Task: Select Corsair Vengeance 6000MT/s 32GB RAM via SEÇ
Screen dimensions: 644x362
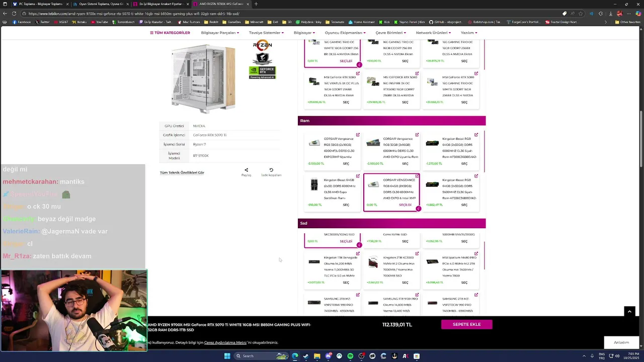Action: pos(346,163)
